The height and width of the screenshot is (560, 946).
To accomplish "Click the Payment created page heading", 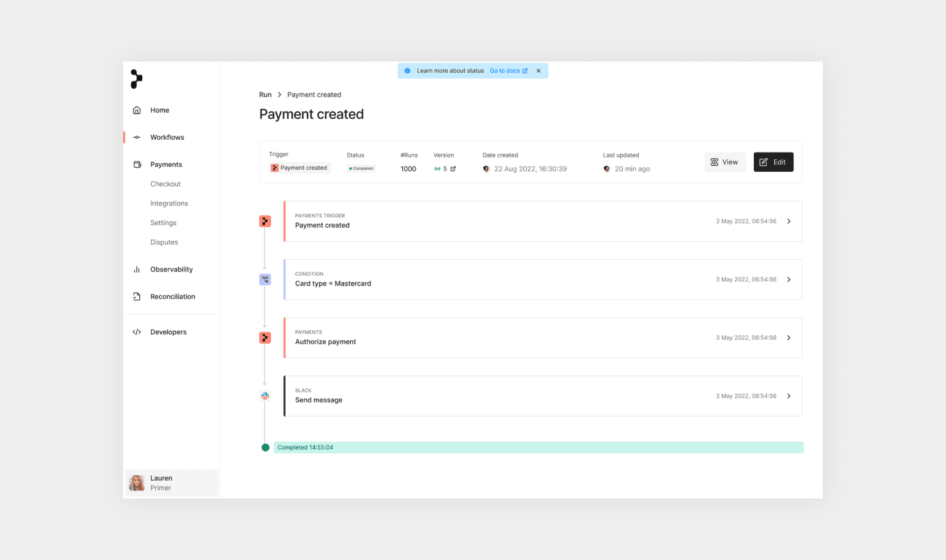I will 312,114.
